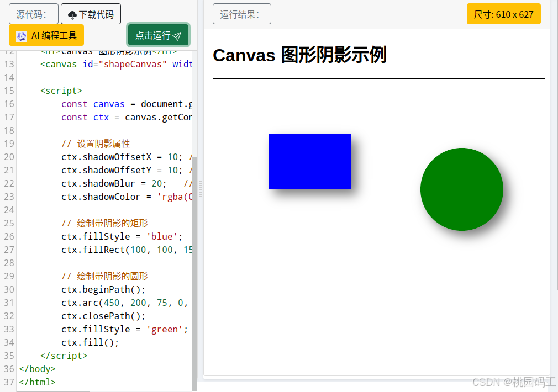The height and width of the screenshot is (392, 558).
Task: Click the ctx.beginPath() line
Action: [103, 289]
